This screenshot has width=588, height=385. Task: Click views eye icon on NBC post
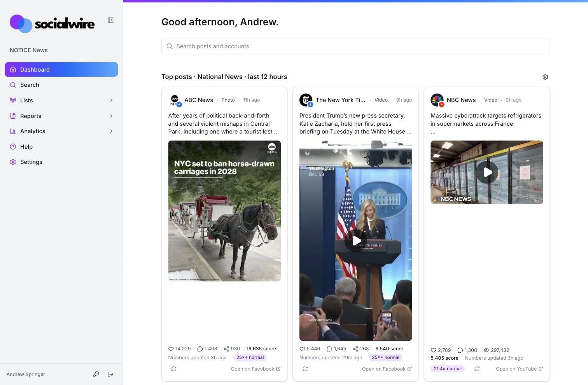click(x=486, y=350)
